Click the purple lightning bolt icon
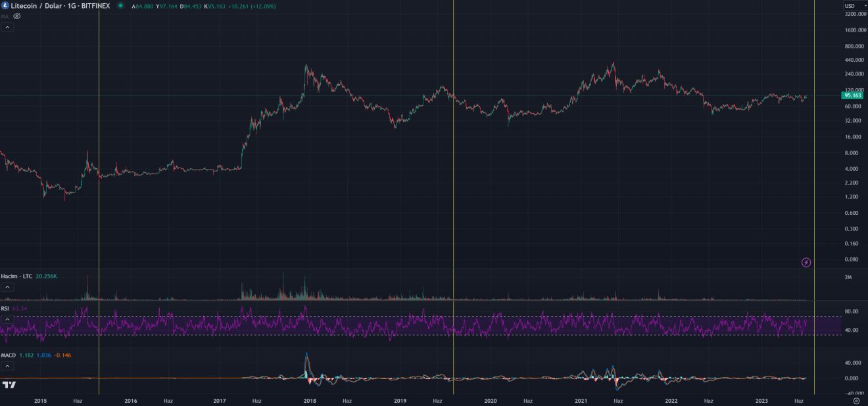This screenshot has width=868, height=406. coord(806,263)
